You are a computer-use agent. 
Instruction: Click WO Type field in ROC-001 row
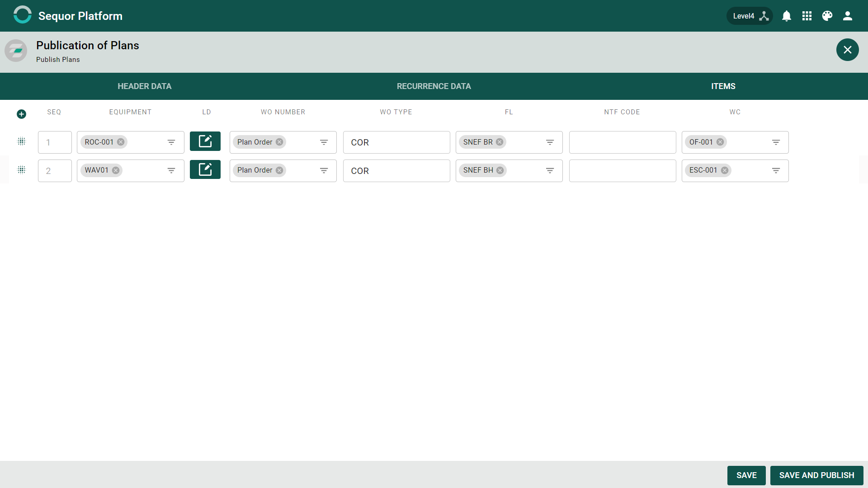point(396,142)
